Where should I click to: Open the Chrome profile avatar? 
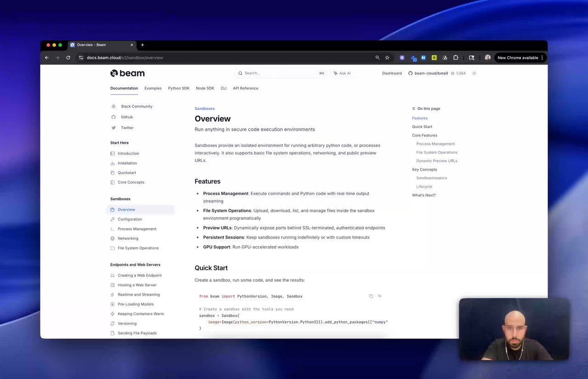(487, 58)
